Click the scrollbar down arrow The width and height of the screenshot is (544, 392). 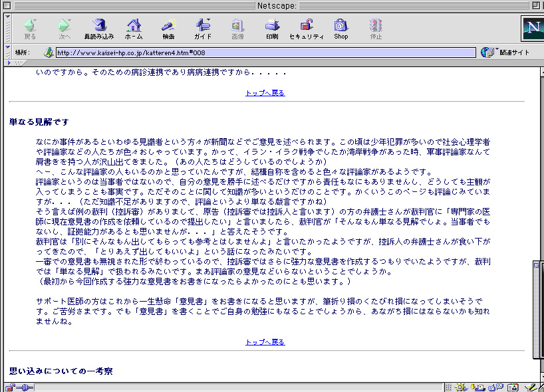pyautogui.click(x=542, y=377)
